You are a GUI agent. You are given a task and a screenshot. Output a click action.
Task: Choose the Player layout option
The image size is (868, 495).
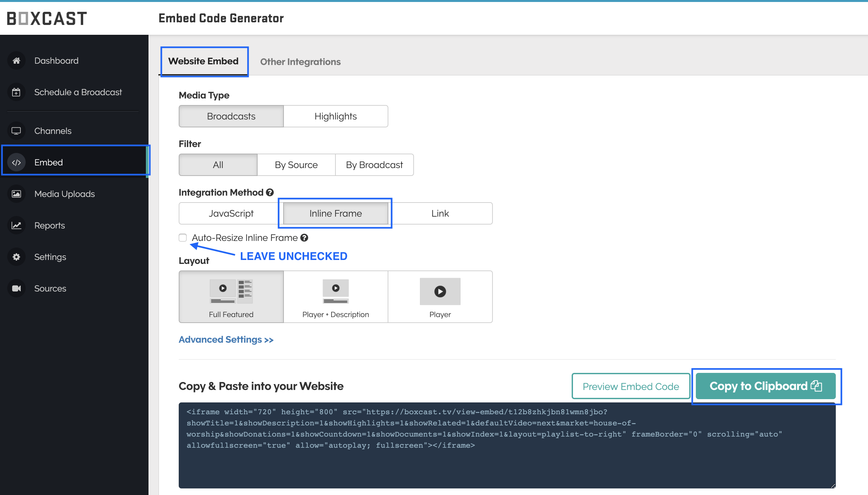pos(440,296)
